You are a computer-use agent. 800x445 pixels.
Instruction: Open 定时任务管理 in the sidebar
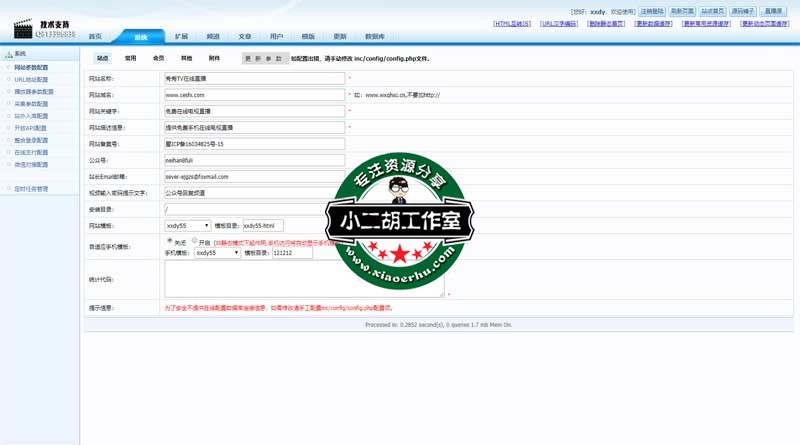(x=31, y=189)
